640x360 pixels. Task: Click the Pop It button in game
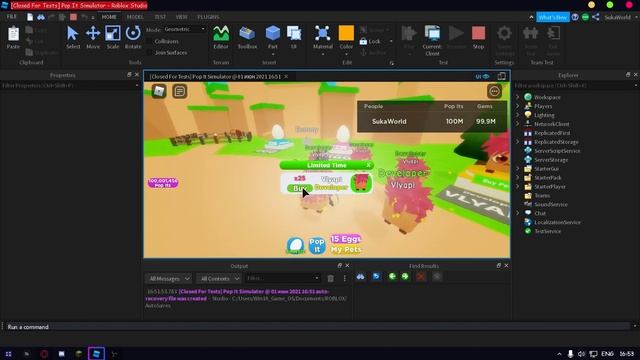tap(317, 245)
